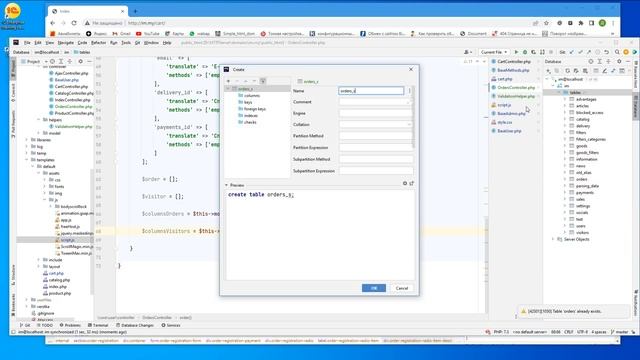Open AjaxController.php in Project tree

click(x=71, y=73)
